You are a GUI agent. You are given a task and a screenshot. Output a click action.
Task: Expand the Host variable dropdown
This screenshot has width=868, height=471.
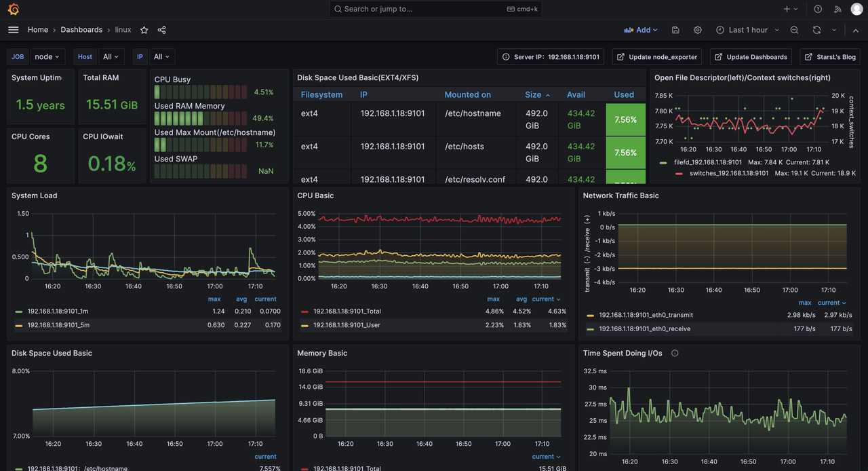[x=111, y=57]
